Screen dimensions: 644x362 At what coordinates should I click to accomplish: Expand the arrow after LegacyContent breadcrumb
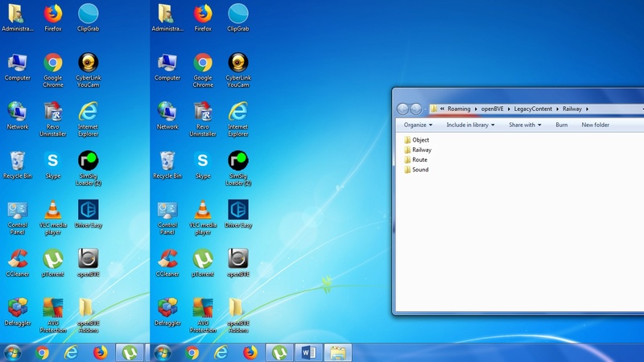point(558,109)
